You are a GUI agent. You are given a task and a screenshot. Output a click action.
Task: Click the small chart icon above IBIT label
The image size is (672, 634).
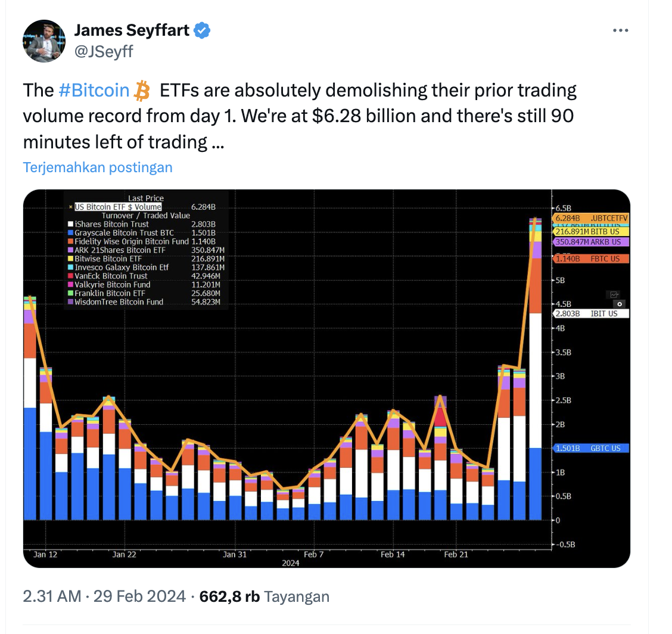(614, 294)
